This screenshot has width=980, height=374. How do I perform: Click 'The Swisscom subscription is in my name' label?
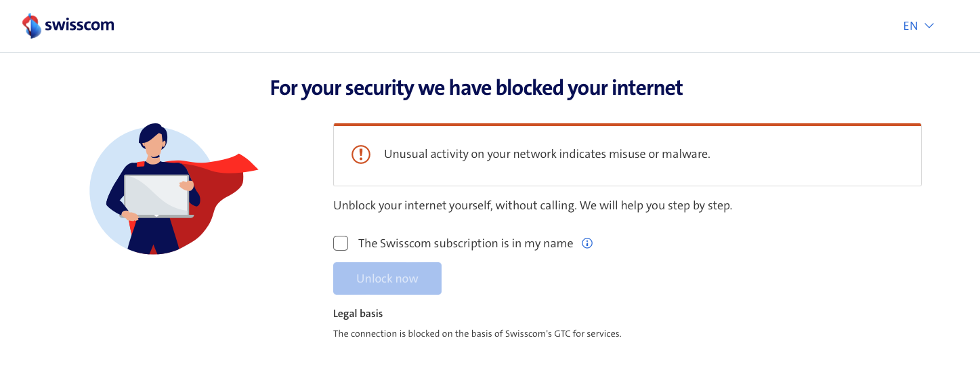click(x=465, y=243)
